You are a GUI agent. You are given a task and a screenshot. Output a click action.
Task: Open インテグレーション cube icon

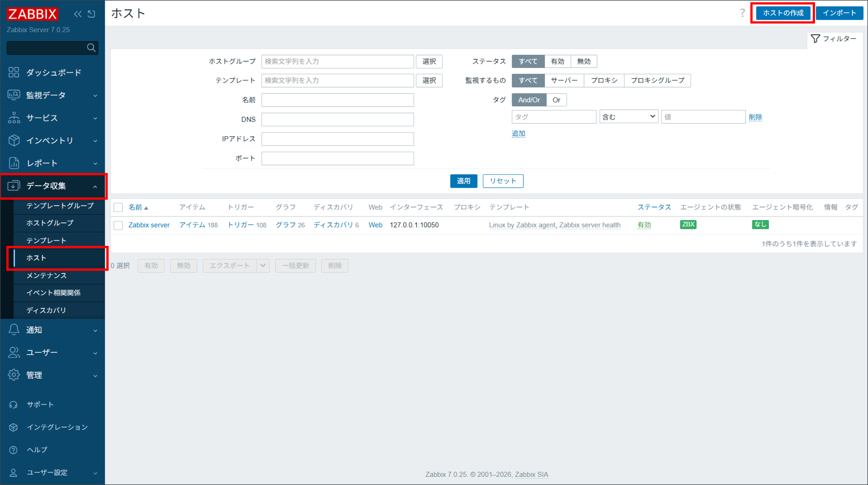14,427
